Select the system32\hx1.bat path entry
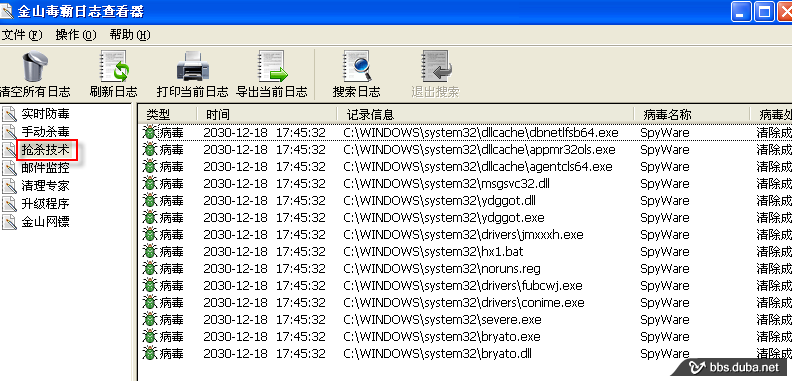 [x=433, y=252]
